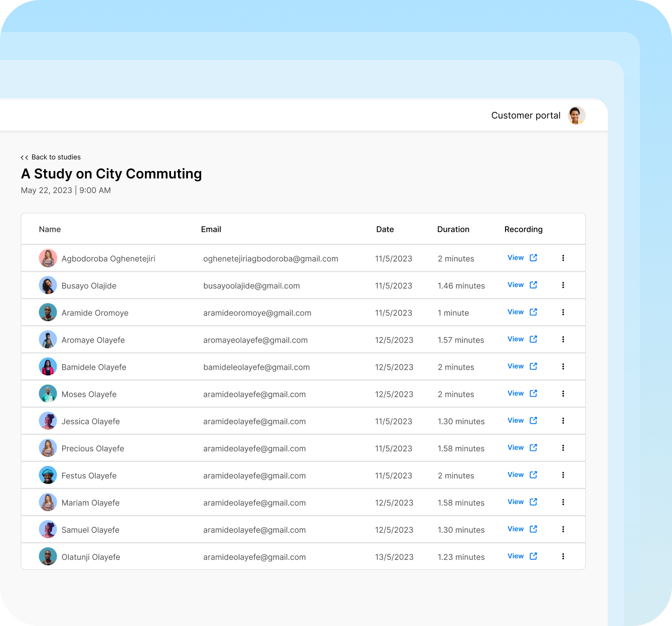672x626 pixels.
Task: Click Agbodoroba Oghenetejiri's avatar photo
Action: (x=48, y=258)
